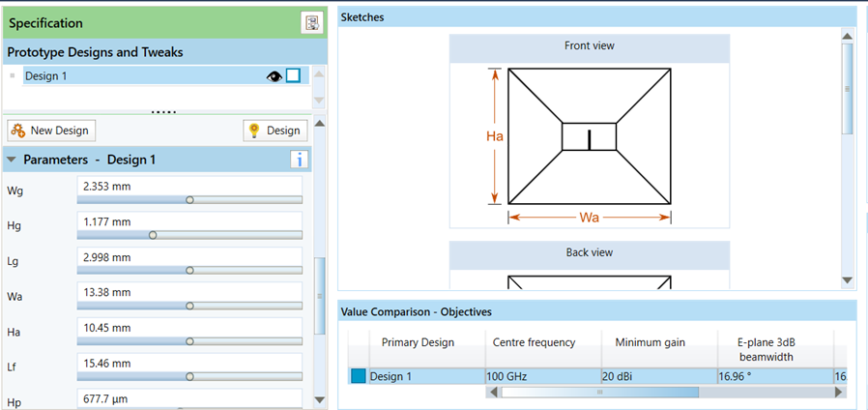
Task: Click the Lg value field 2.998 mm
Action: [189, 257]
